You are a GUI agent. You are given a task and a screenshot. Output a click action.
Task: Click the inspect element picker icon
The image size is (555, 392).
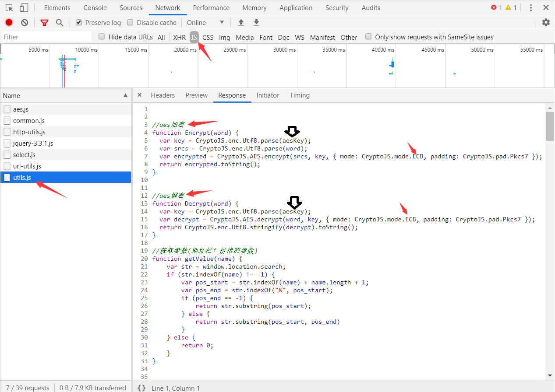click(9, 8)
